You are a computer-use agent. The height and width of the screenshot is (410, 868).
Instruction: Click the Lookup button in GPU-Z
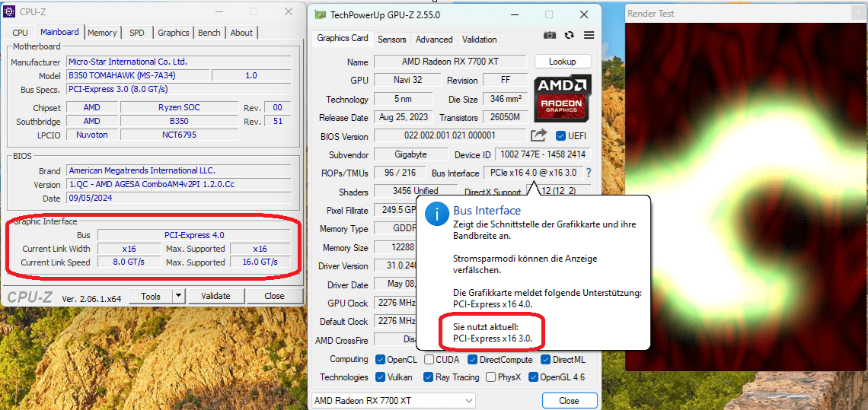563,62
